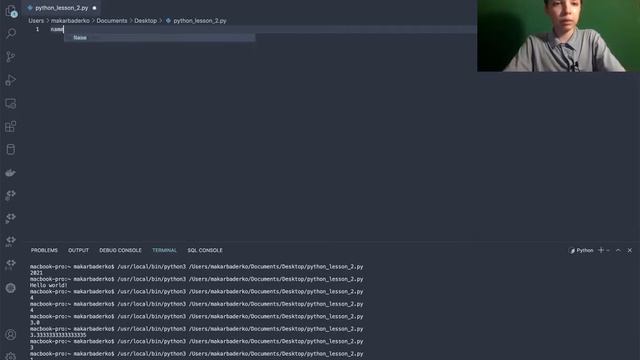Click the new terminal plus icon

click(x=600, y=250)
